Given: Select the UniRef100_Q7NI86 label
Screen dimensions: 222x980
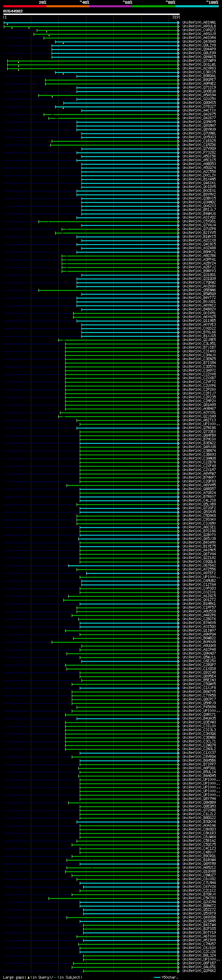Looking at the screenshot, I should point(199,428).
